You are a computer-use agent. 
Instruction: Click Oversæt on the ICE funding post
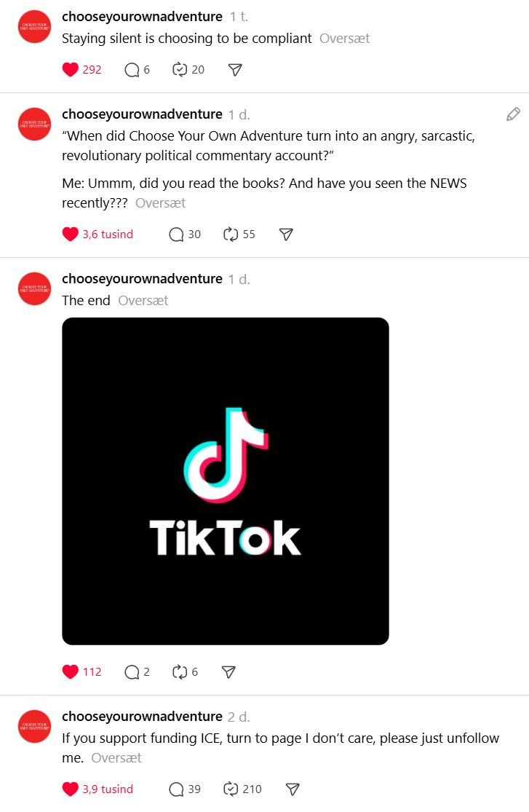(116, 758)
